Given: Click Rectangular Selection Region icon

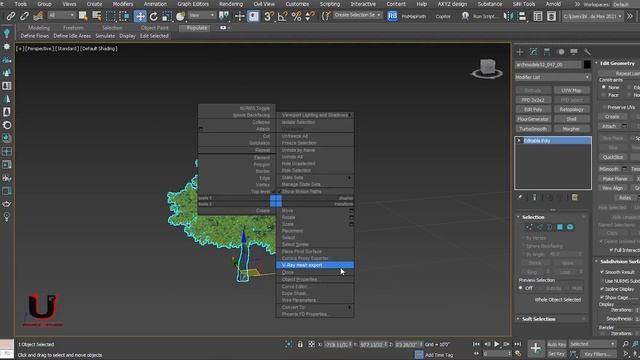Looking at the screenshot, I should pyautogui.click(x=111, y=16).
